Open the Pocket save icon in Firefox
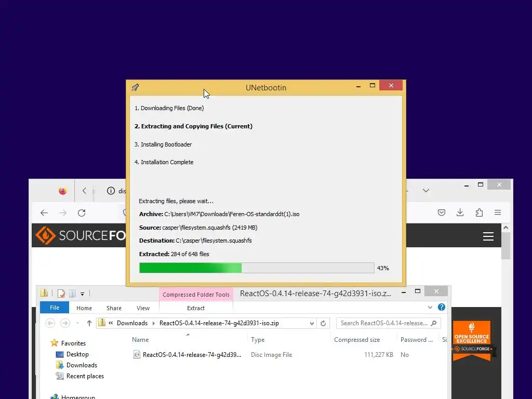 (442, 212)
